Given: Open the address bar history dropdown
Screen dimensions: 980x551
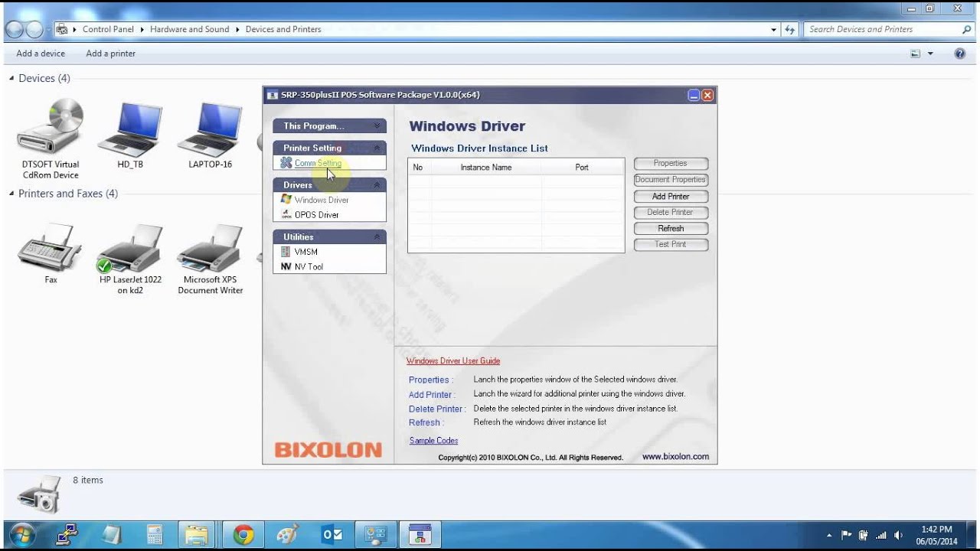Looking at the screenshot, I should click(x=774, y=30).
